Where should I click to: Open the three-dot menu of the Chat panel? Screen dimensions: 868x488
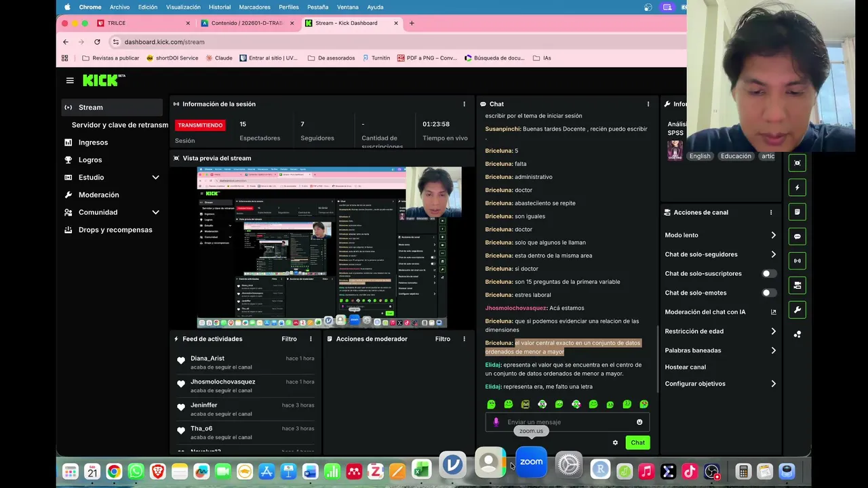pyautogui.click(x=648, y=104)
